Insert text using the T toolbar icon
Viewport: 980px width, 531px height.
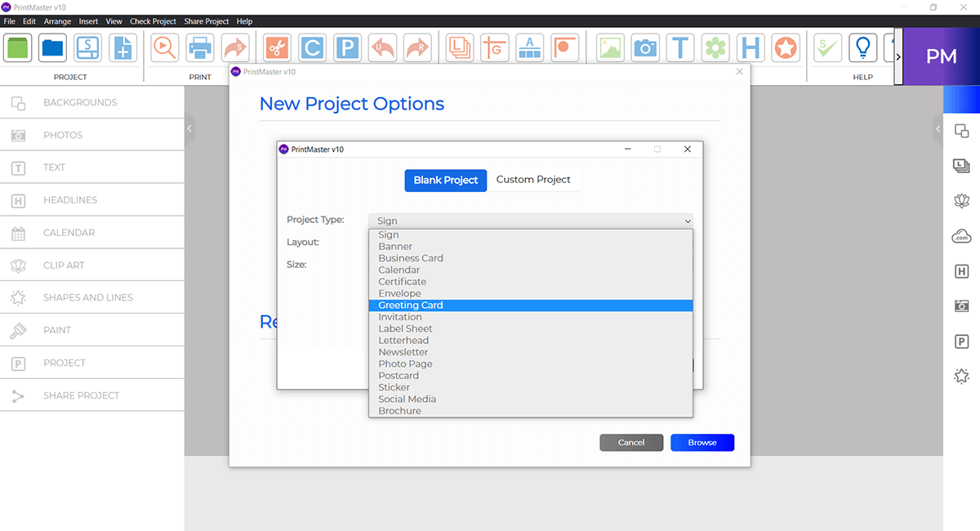click(x=680, y=47)
